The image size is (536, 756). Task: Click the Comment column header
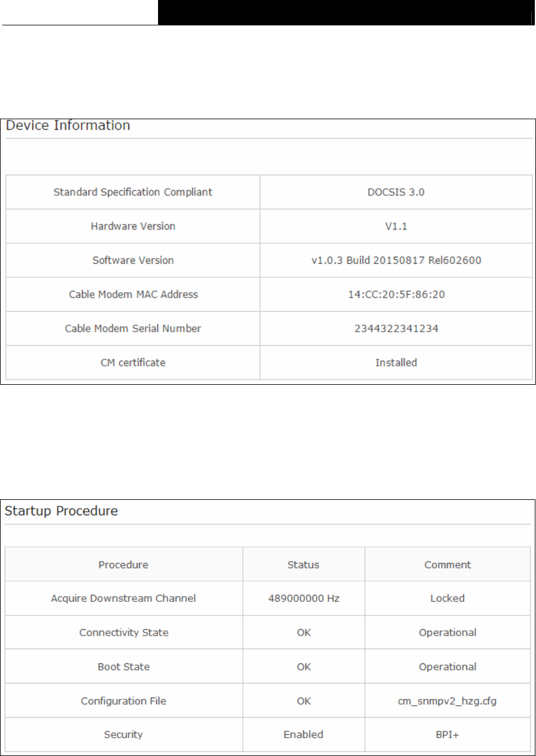tap(448, 565)
